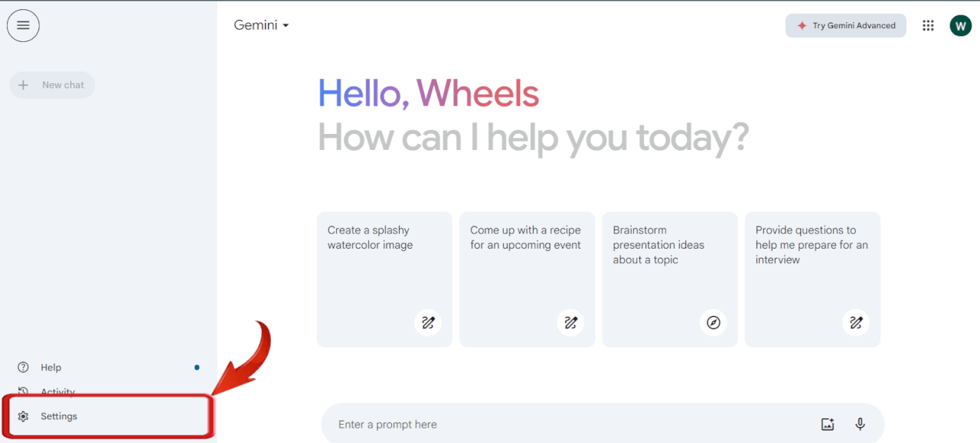Click the microphone icon in the prompt bar

860,424
